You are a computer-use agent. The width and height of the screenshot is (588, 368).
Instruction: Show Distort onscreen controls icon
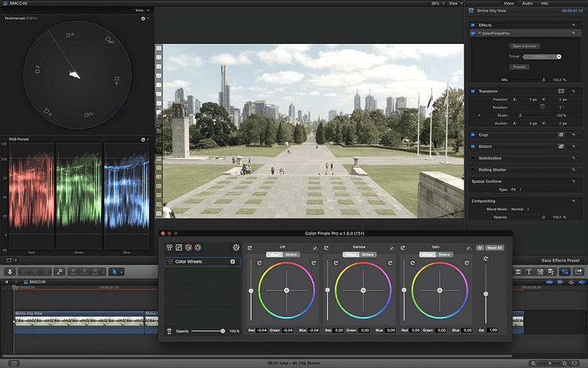pyautogui.click(x=561, y=146)
